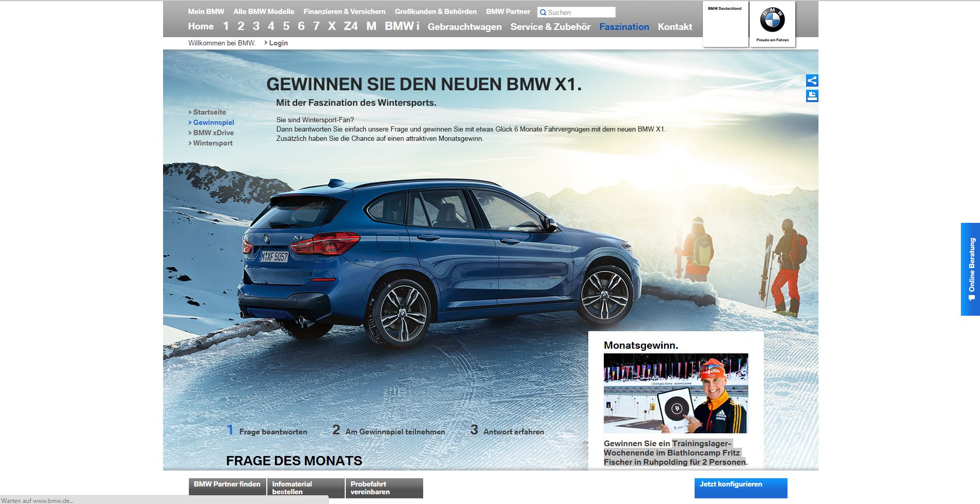Open Großkunden & Behörden menu
980x504 pixels.
point(436,11)
